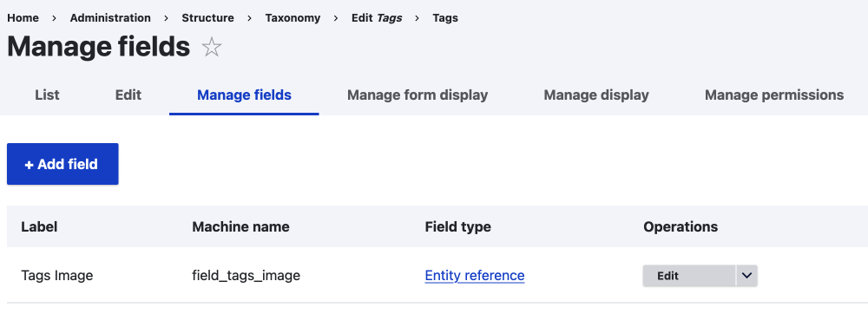Click the last Tags breadcrumb item
The width and height of the screenshot is (868, 327).
(x=445, y=17)
